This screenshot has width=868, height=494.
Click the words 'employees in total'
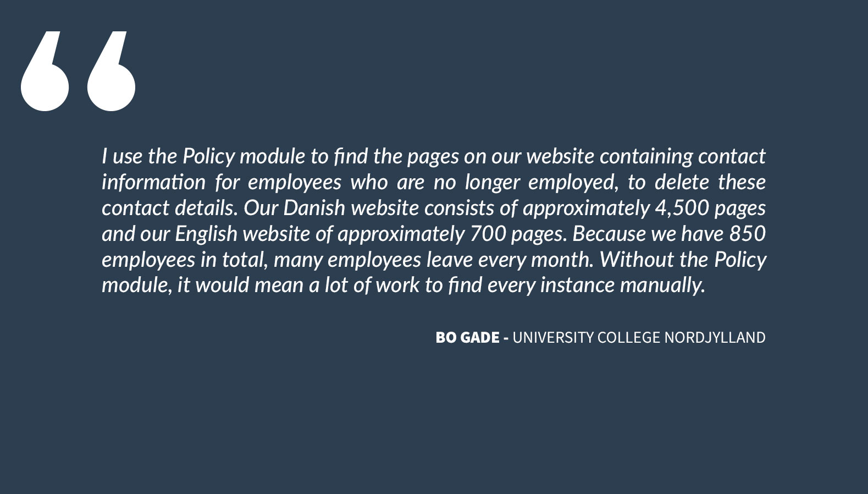coord(185,260)
